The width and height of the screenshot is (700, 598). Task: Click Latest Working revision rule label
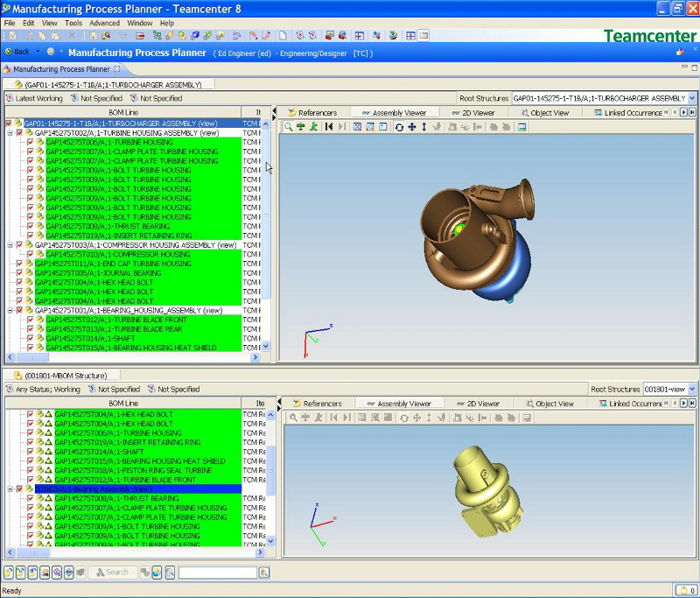click(38, 98)
